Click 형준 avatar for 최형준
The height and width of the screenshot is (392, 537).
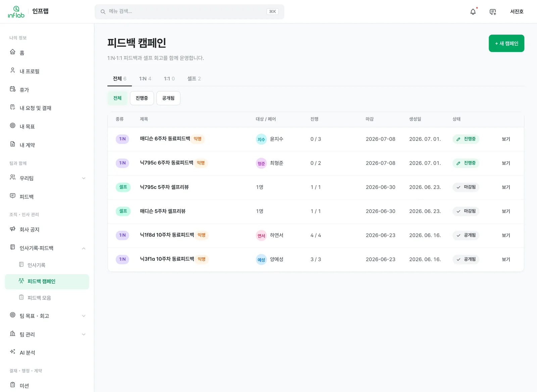pos(261,163)
